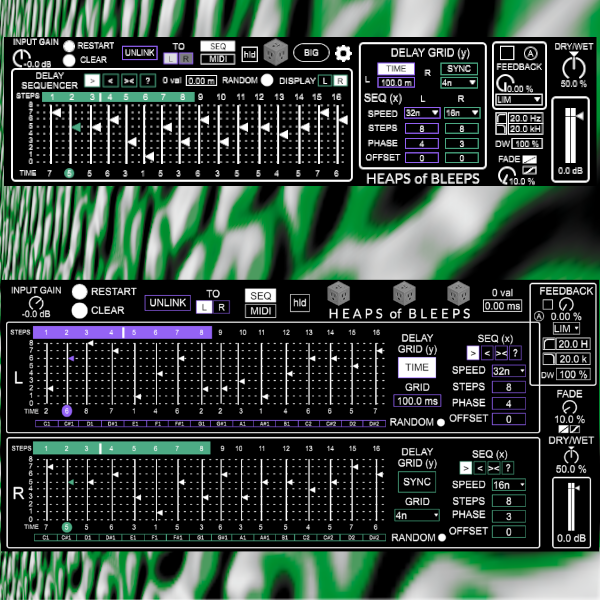Viewport: 600px width, 600px height.
Task: Open the L SPEED 32n dropdown in compact view
Action: (422, 113)
